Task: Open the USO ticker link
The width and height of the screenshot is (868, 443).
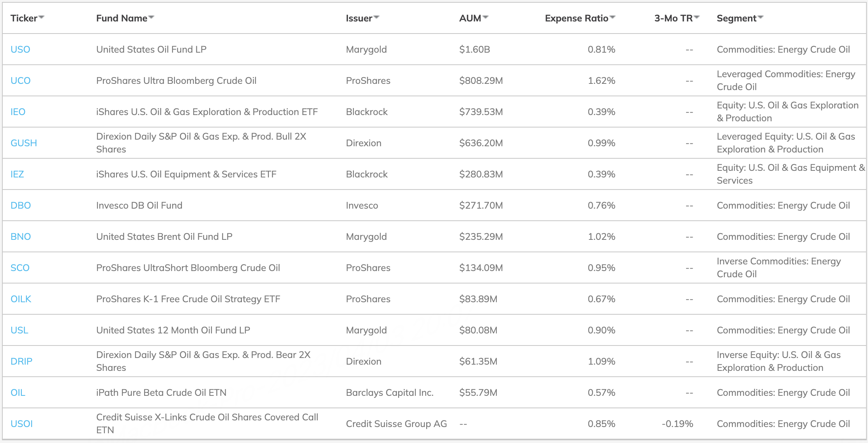Action: click(x=20, y=50)
